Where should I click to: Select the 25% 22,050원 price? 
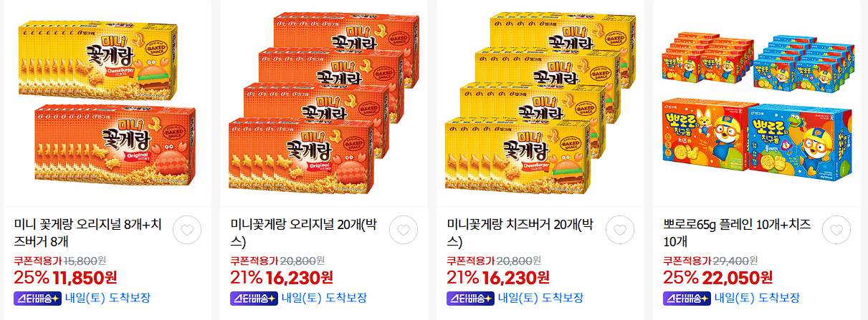tap(718, 277)
